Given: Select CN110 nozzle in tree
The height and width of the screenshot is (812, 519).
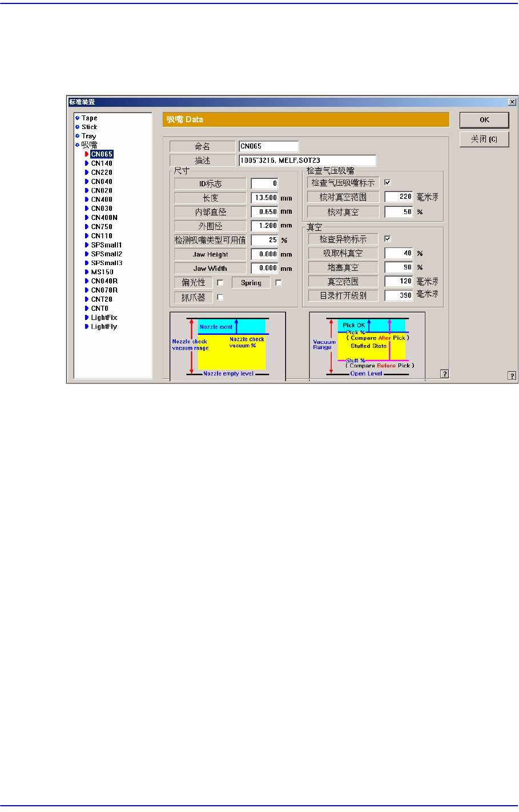Looking at the screenshot, I should pos(102,236).
